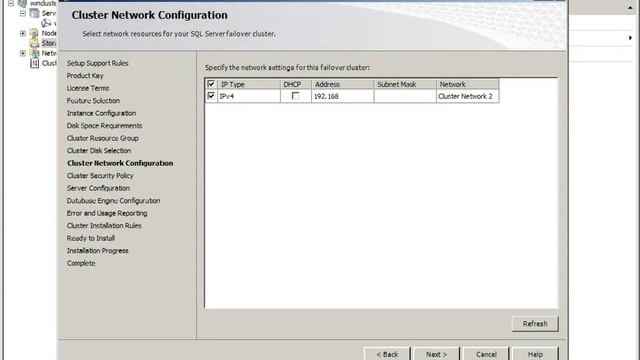The width and height of the screenshot is (640, 360).
Task: Uncheck the IPv4 row checkbox
Action: (211, 96)
